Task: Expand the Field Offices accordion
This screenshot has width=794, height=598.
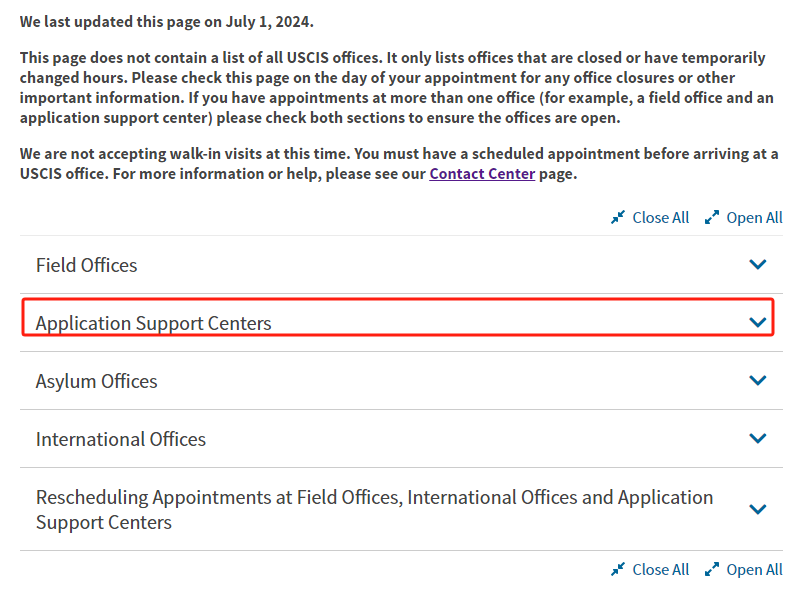Action: click(x=401, y=265)
